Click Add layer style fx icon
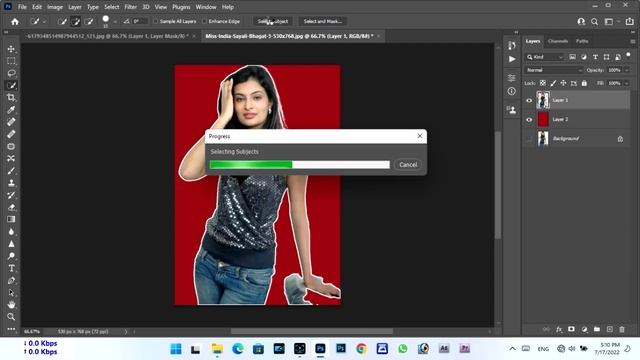640x360 pixels. pyautogui.click(x=559, y=329)
